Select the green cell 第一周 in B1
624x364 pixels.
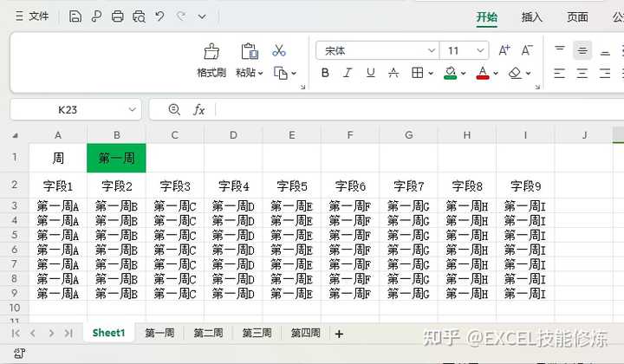pyautogui.click(x=117, y=158)
